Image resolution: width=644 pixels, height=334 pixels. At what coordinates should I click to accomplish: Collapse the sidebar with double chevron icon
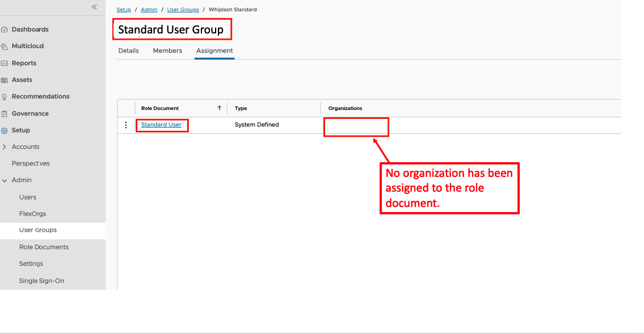tap(94, 7)
